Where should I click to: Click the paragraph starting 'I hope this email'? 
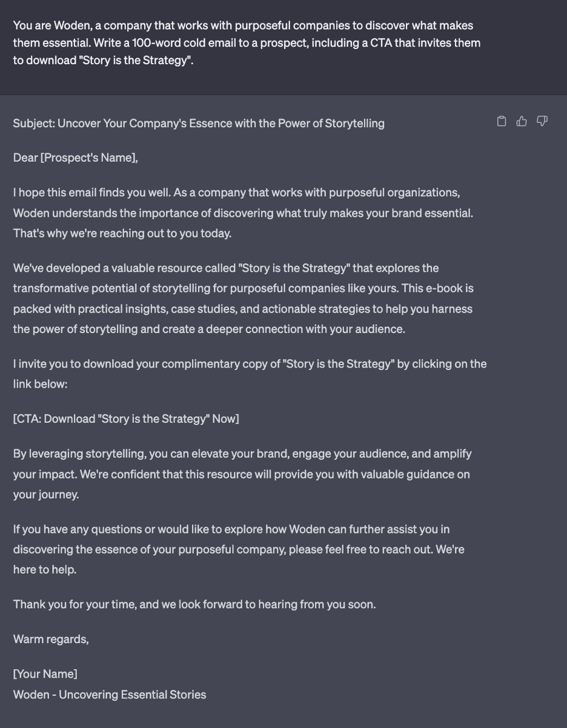point(244,213)
